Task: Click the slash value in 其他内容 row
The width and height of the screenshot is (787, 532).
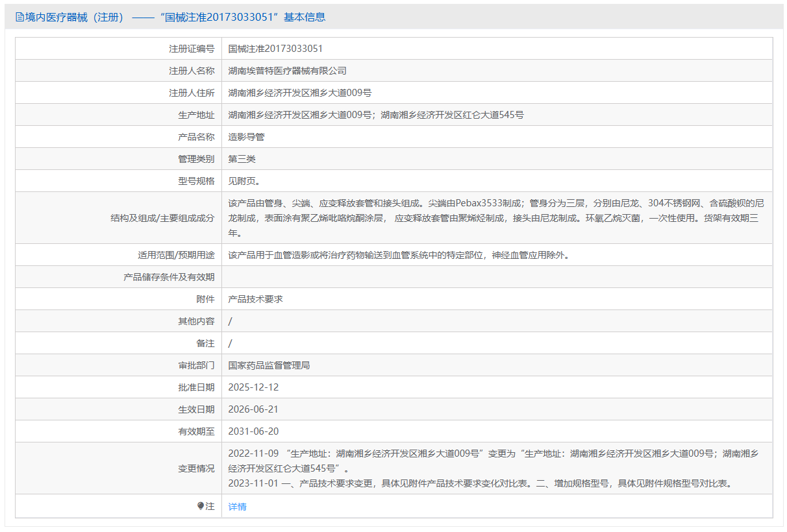Action: [x=231, y=321]
